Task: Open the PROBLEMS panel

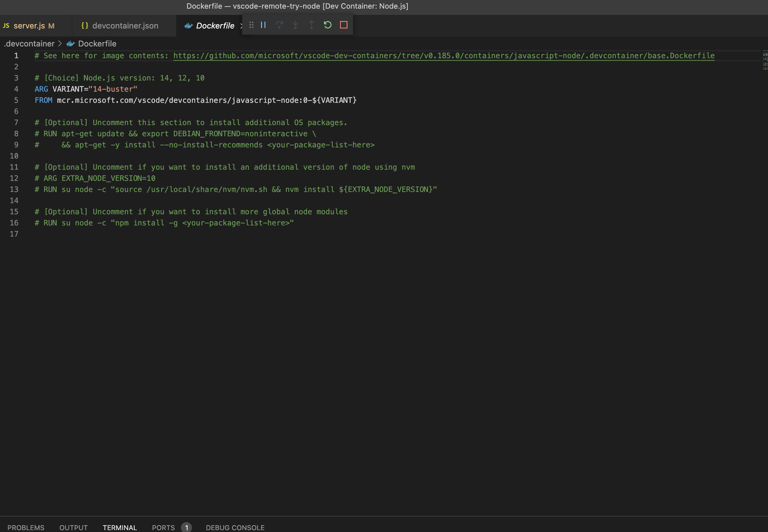Action: pyautogui.click(x=26, y=527)
